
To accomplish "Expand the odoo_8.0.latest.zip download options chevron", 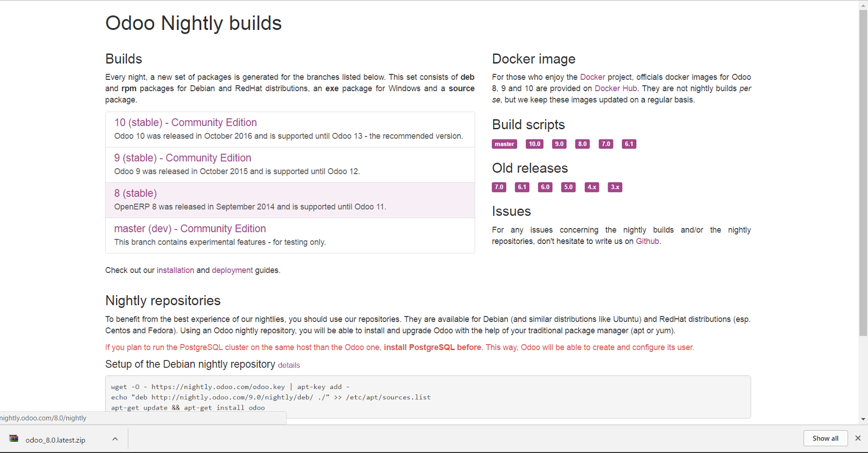I will pos(115,439).
